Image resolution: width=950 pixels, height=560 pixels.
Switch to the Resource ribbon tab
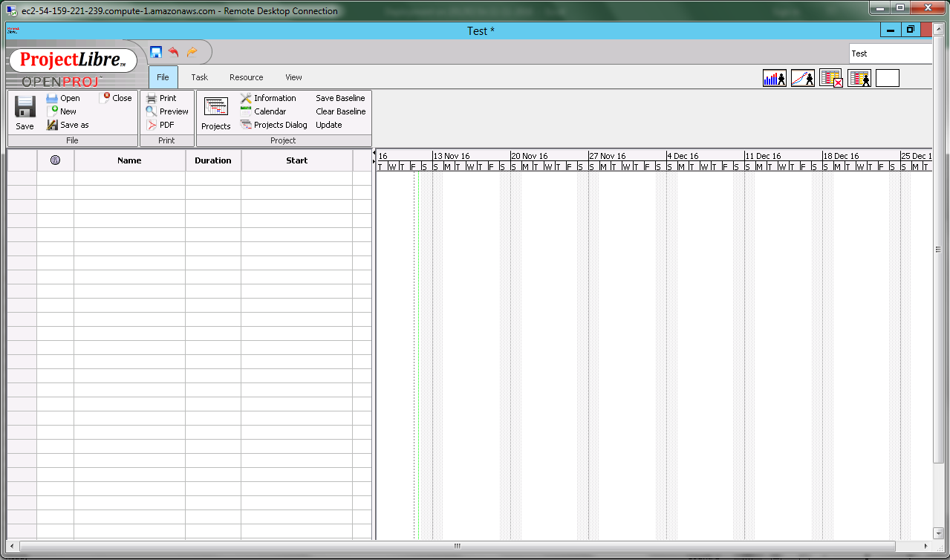tap(246, 77)
